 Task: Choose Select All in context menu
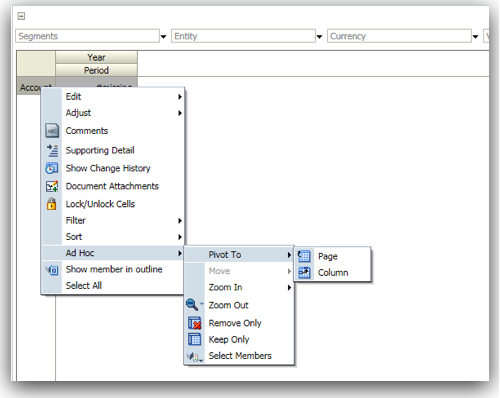pos(113,286)
